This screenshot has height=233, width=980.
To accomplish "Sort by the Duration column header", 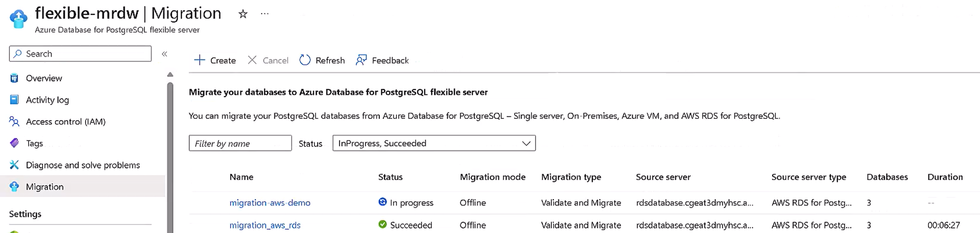I will (945, 177).
